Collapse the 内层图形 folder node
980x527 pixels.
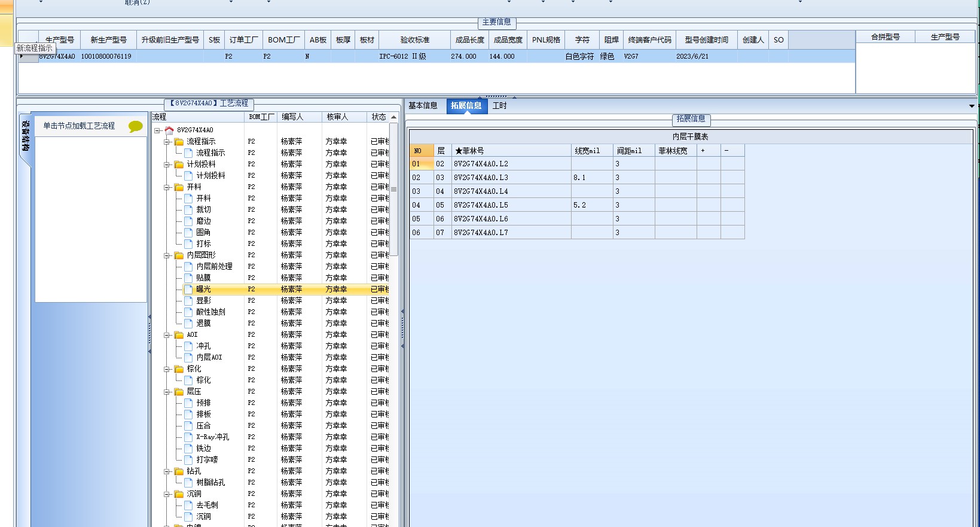(x=167, y=255)
